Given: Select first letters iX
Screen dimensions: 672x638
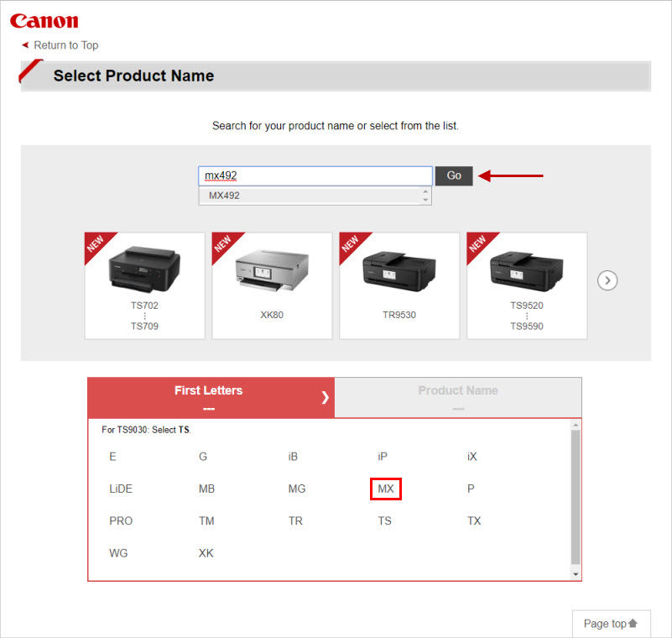Looking at the screenshot, I should (472, 457).
